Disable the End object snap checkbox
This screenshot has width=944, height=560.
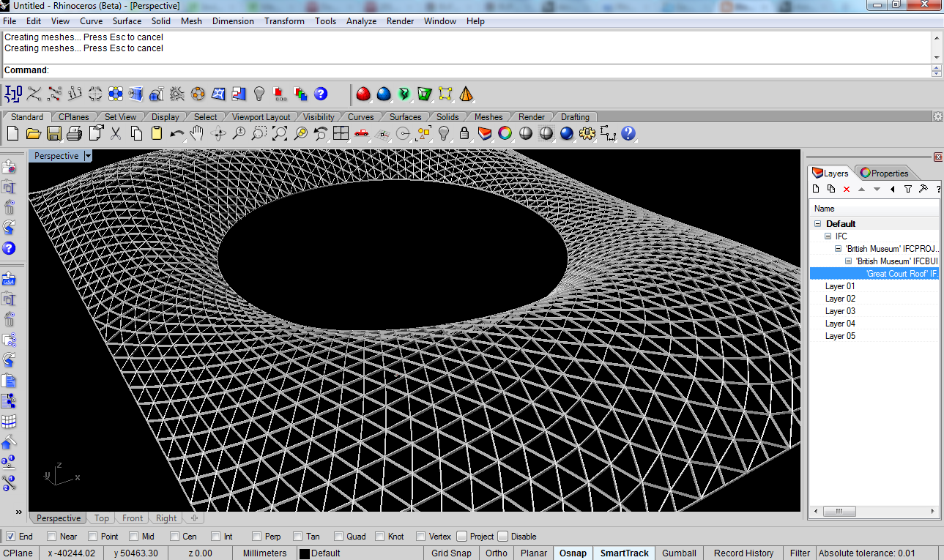pyautogui.click(x=10, y=537)
